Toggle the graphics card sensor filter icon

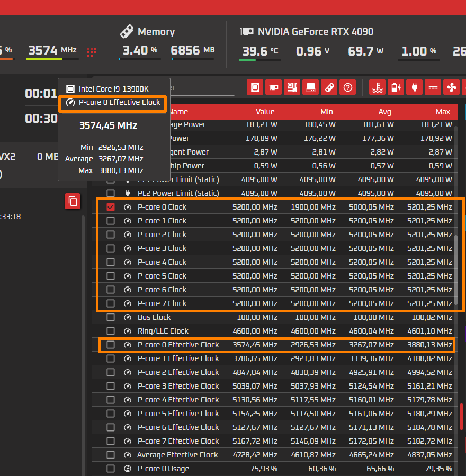[274, 87]
